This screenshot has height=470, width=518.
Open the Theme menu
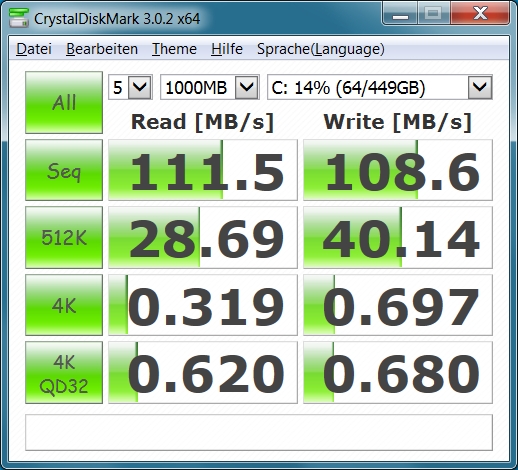click(x=174, y=49)
